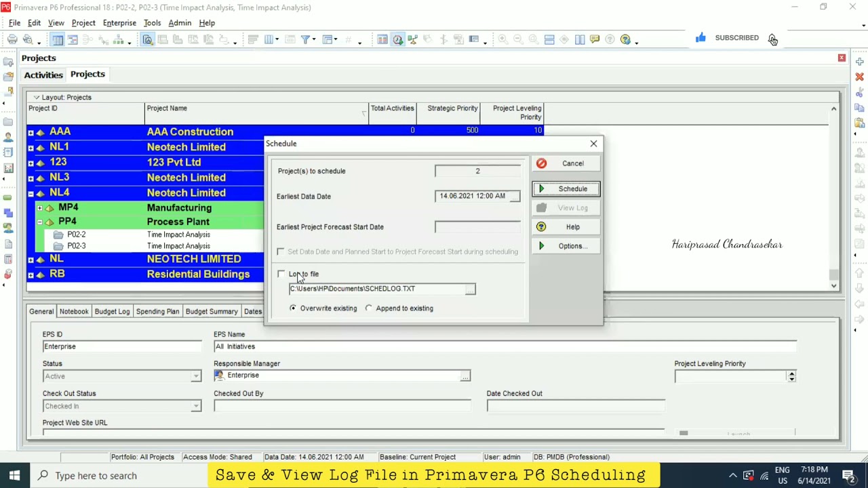Image resolution: width=868 pixels, height=488 pixels.
Task: Collapse the PP4 Process Plant node
Action: coord(40,222)
